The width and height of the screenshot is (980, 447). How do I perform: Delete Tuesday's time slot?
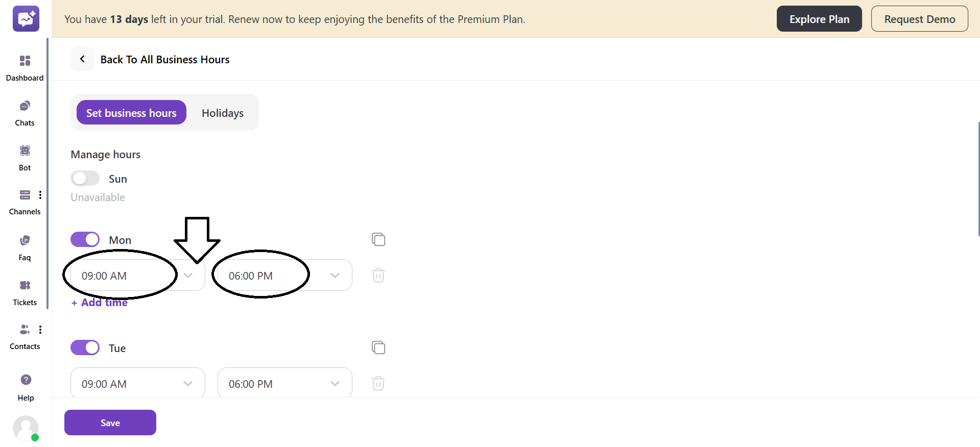[378, 383]
